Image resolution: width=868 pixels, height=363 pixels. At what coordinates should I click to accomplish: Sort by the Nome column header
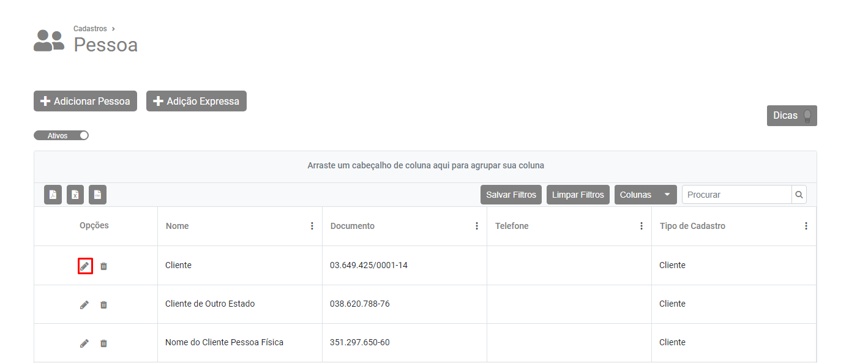178,226
